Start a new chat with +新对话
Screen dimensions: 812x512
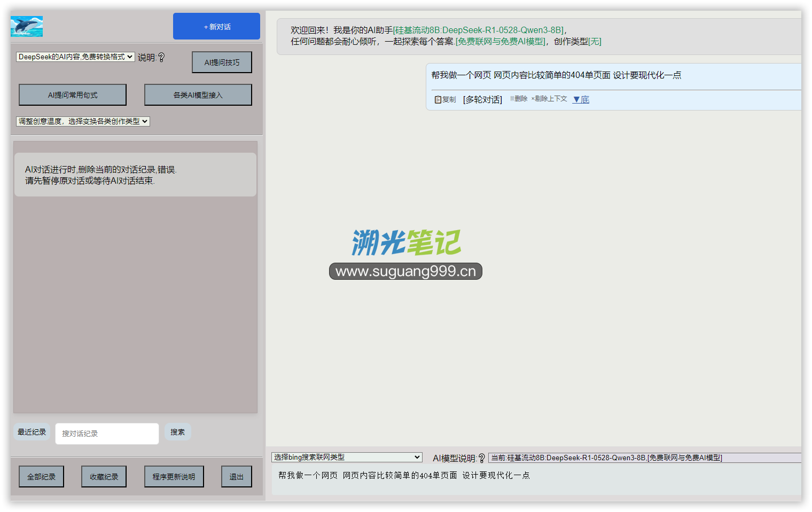point(216,26)
